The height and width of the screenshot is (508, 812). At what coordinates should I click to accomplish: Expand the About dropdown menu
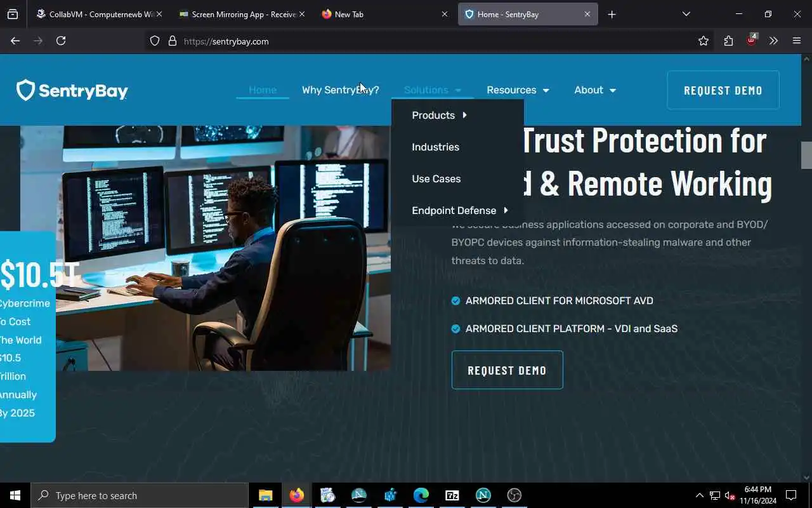coord(595,90)
